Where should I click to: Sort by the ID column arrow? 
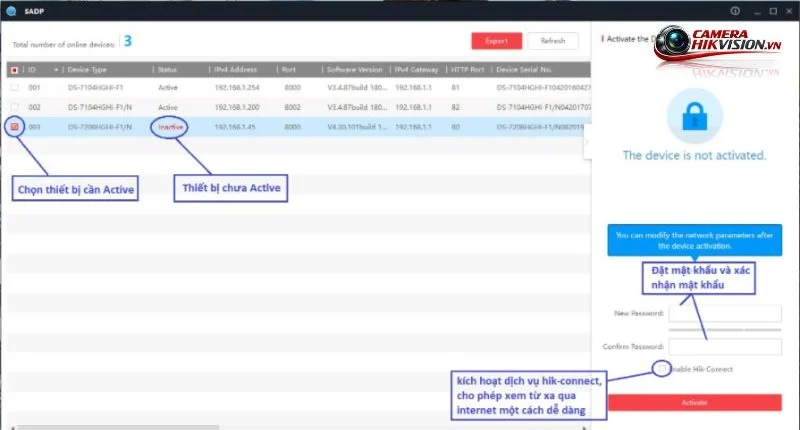coord(56,70)
